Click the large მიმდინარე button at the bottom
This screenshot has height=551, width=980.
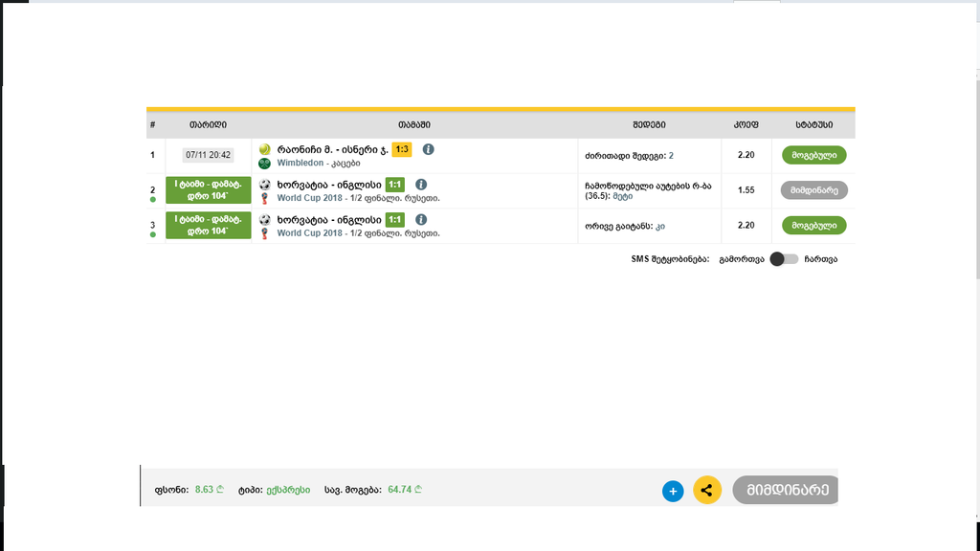point(786,490)
